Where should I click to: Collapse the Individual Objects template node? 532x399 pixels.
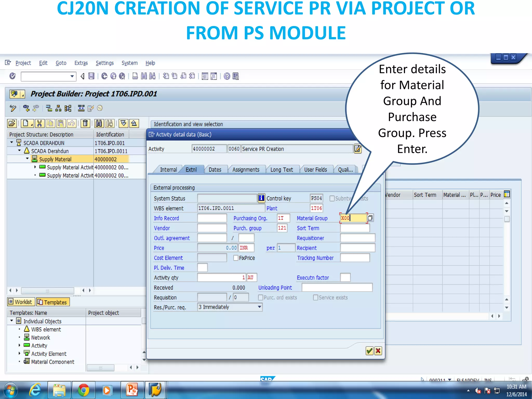pyautogui.click(x=12, y=321)
